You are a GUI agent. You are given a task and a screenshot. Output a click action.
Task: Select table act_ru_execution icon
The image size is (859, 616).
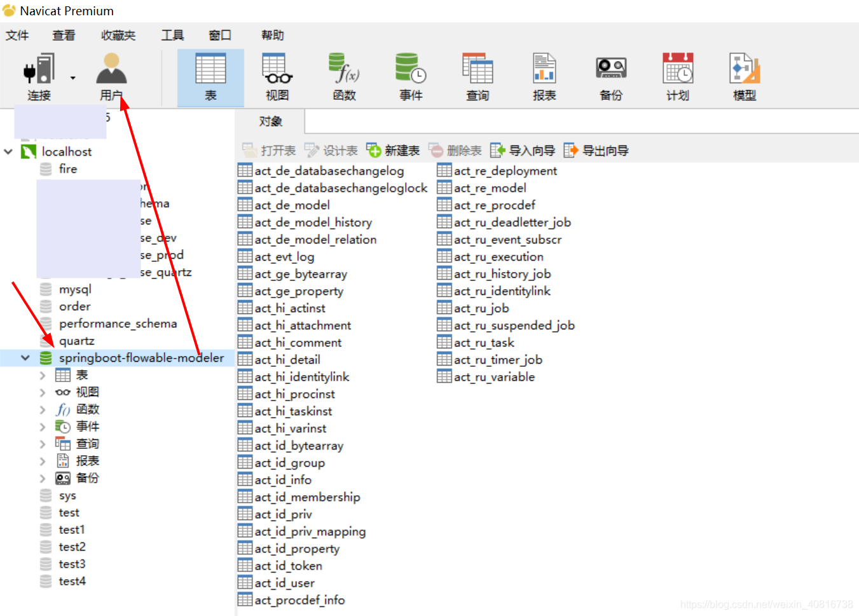[x=444, y=256]
